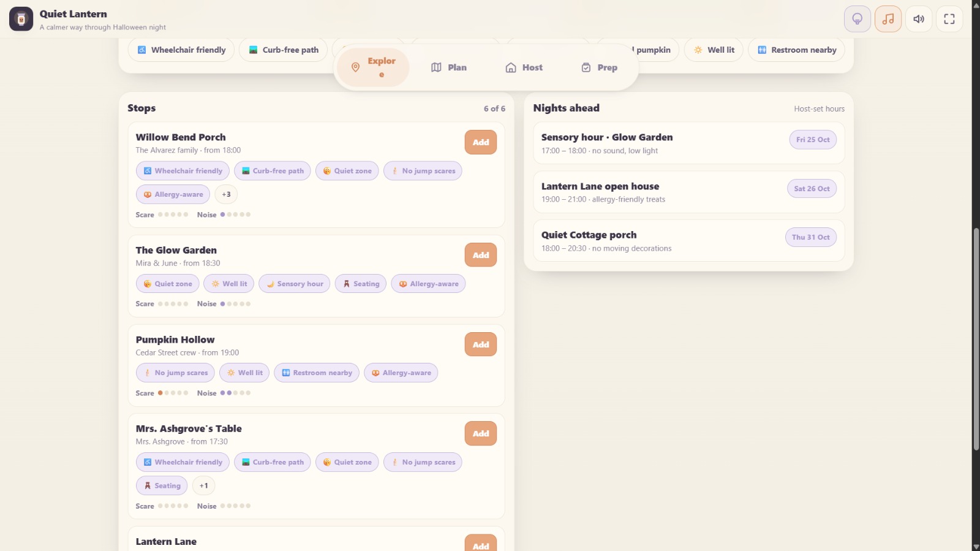
Task: Click the Fri 25 Oct date badge
Action: [x=813, y=140]
